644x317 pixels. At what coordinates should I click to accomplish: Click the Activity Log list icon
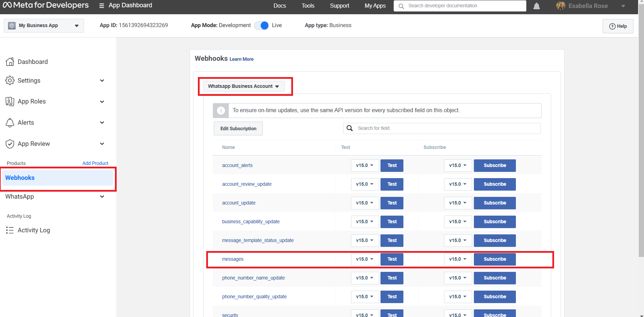[x=10, y=230]
